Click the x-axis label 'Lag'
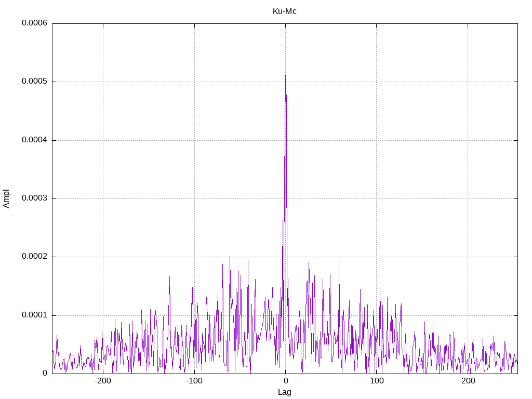The width and height of the screenshot is (532, 399). (284, 392)
